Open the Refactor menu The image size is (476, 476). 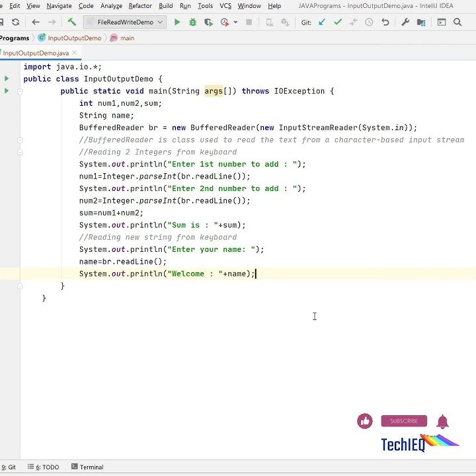click(x=140, y=6)
